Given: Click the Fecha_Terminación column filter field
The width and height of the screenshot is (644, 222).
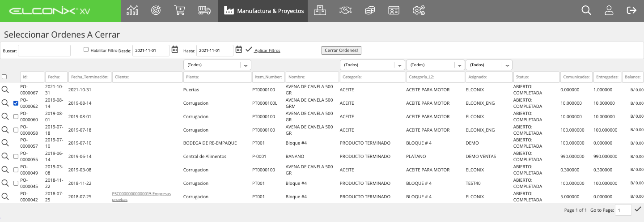Looking at the screenshot, I should coord(89,77).
